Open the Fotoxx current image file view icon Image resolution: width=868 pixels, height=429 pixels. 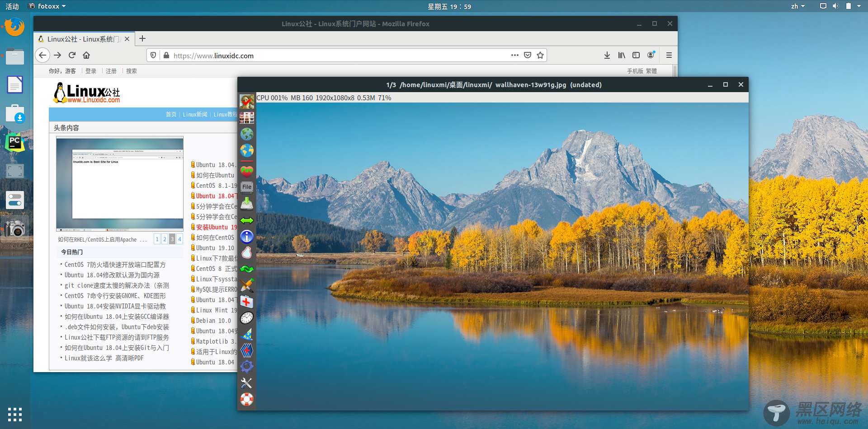point(247,102)
